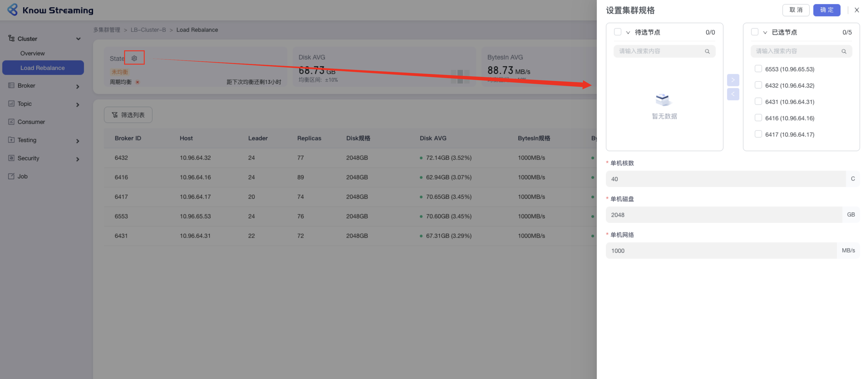Viewport: 868px width, 379px height.
Task: Click the State settings gear icon
Action: [x=134, y=58]
